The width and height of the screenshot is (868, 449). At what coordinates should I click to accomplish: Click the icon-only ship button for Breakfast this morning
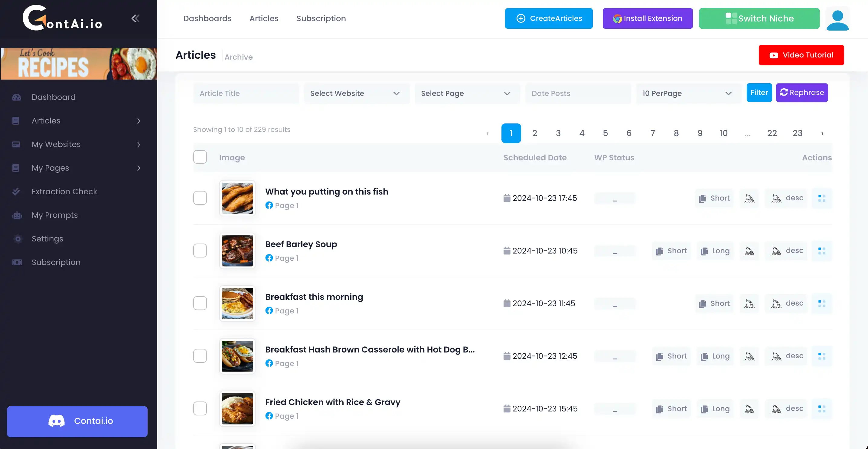pos(749,303)
